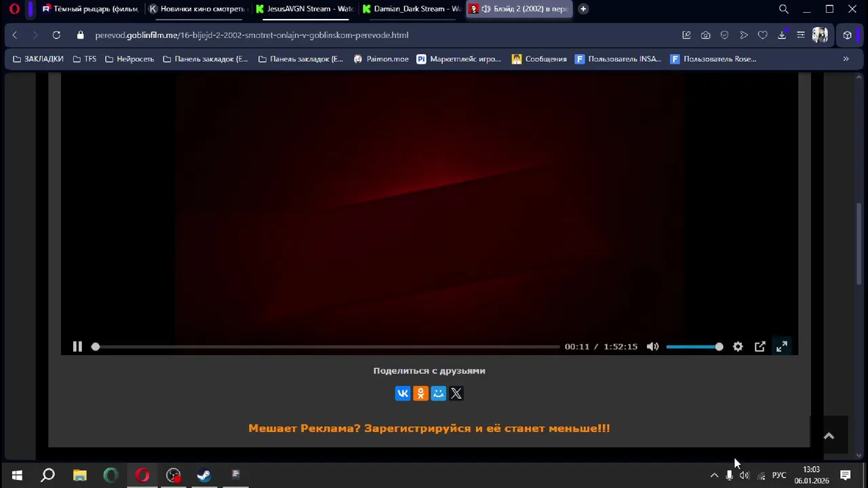Image resolution: width=868 pixels, height=488 pixels.
Task: Share via VK icon
Action: click(x=403, y=393)
